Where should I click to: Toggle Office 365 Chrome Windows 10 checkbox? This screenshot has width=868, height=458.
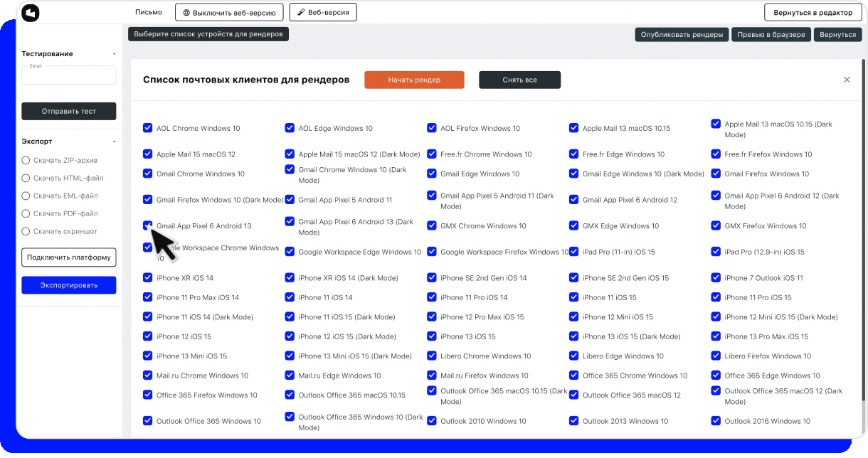click(573, 376)
